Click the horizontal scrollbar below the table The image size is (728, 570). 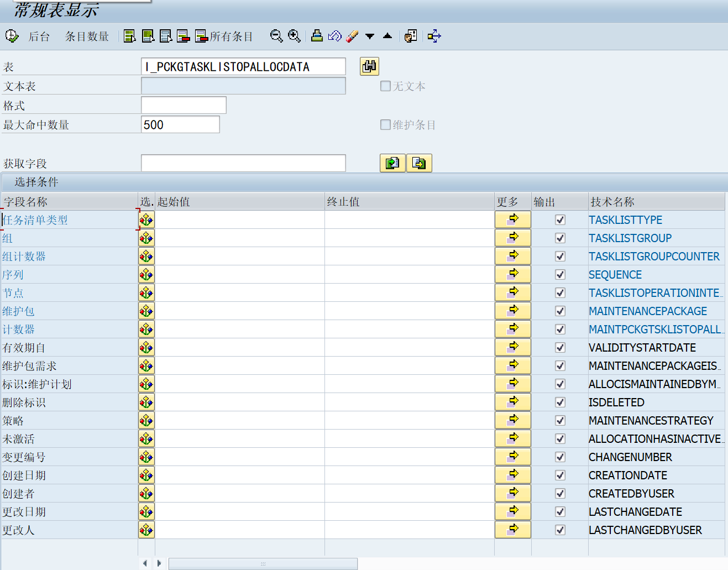coord(263,563)
